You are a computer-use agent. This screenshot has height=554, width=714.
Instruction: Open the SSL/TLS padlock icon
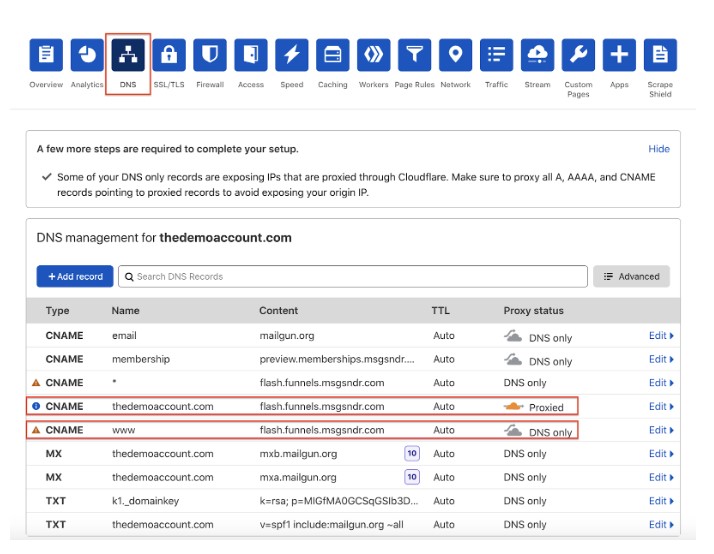click(x=169, y=55)
